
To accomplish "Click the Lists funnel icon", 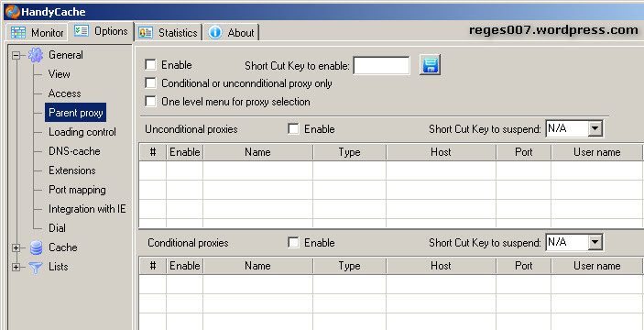I will tap(36, 267).
